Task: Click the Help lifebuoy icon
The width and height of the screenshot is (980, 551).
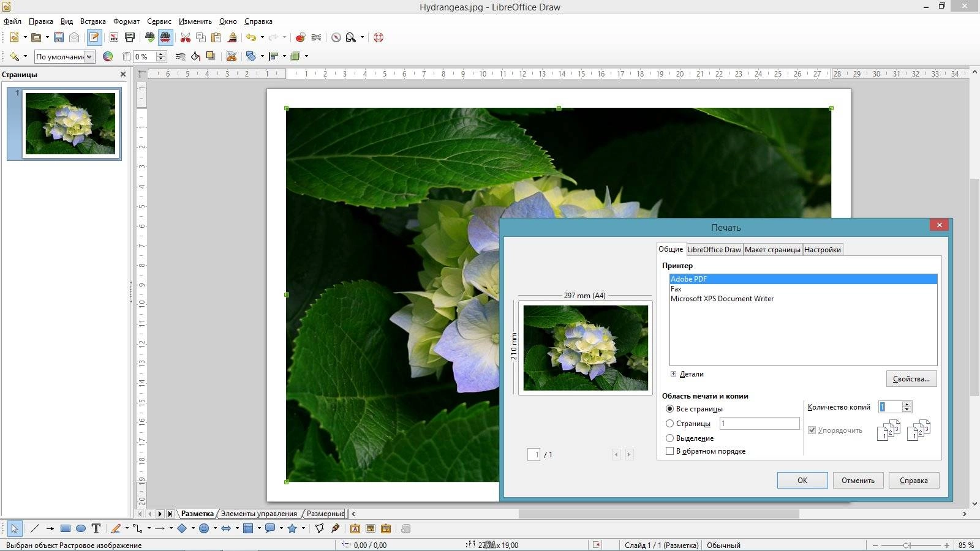Action: click(x=379, y=37)
